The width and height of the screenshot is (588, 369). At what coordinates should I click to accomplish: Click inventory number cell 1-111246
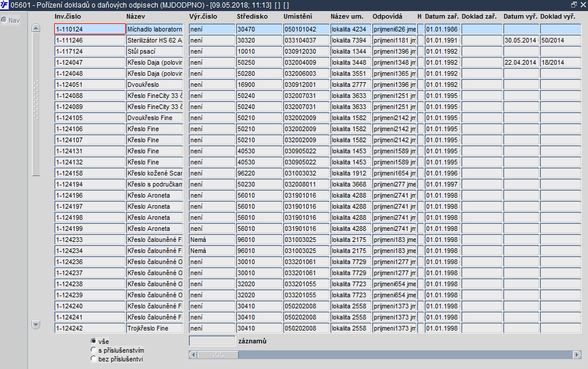pos(90,40)
